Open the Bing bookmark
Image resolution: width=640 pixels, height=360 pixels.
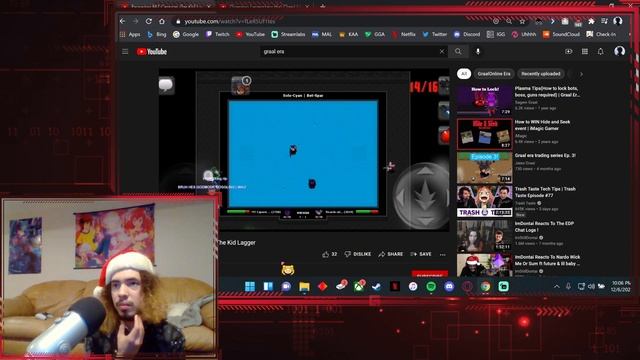(157, 35)
